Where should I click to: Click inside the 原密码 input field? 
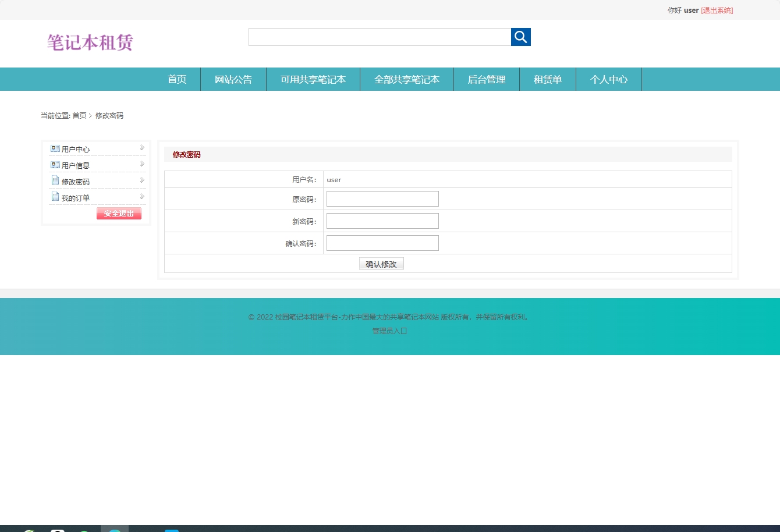tap(382, 198)
